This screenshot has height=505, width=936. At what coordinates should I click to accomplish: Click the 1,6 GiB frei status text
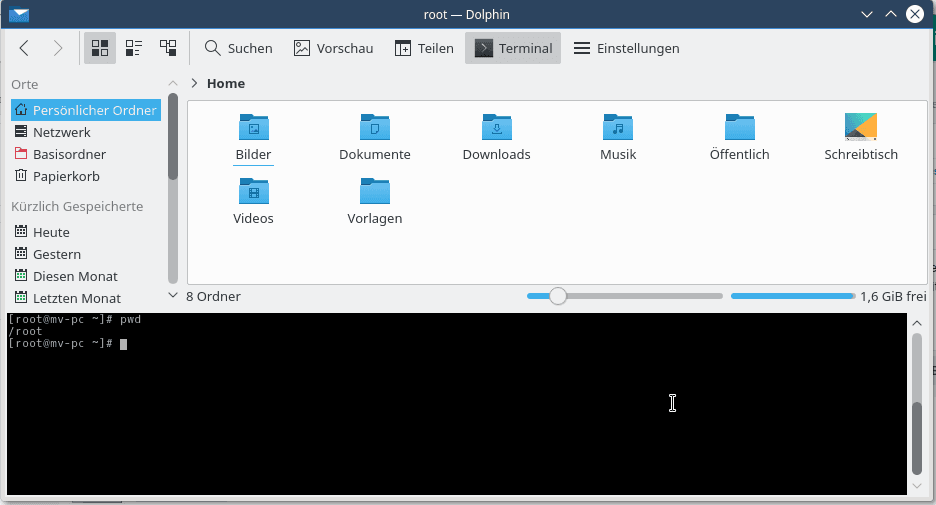(x=893, y=297)
